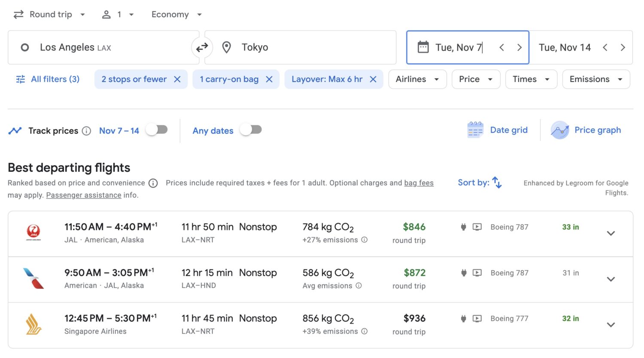The image size is (644, 358).
Task: Expand the Singapore Airlines flight details
Action: click(x=611, y=325)
